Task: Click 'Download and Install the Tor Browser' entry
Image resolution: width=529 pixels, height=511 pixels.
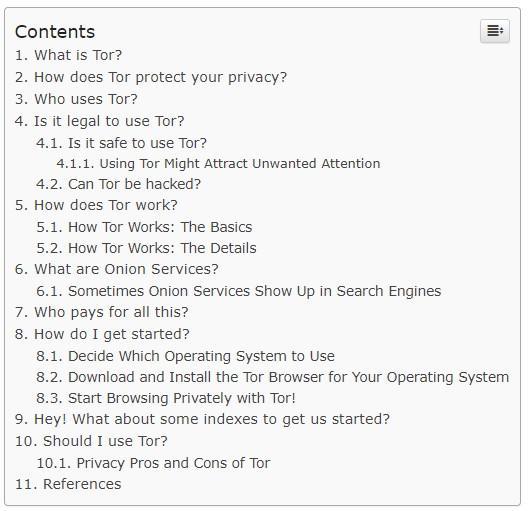Action: click(x=273, y=377)
